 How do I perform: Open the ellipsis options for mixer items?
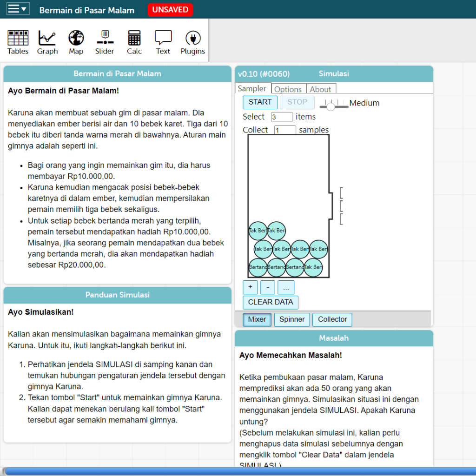coord(286,287)
